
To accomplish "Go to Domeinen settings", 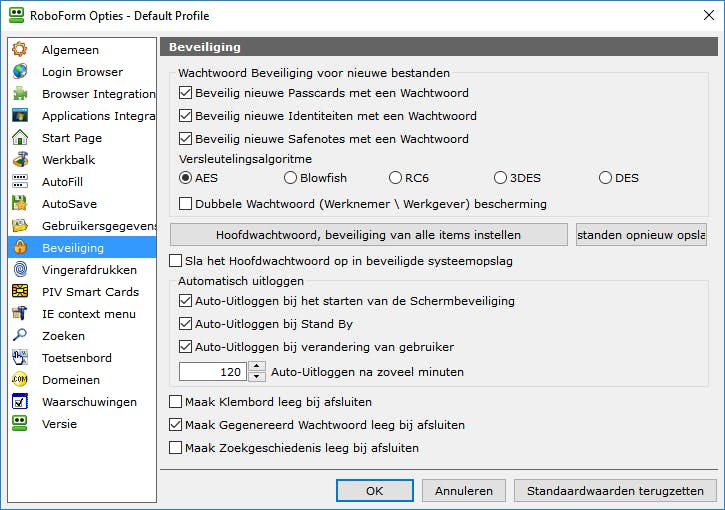I will point(82,380).
